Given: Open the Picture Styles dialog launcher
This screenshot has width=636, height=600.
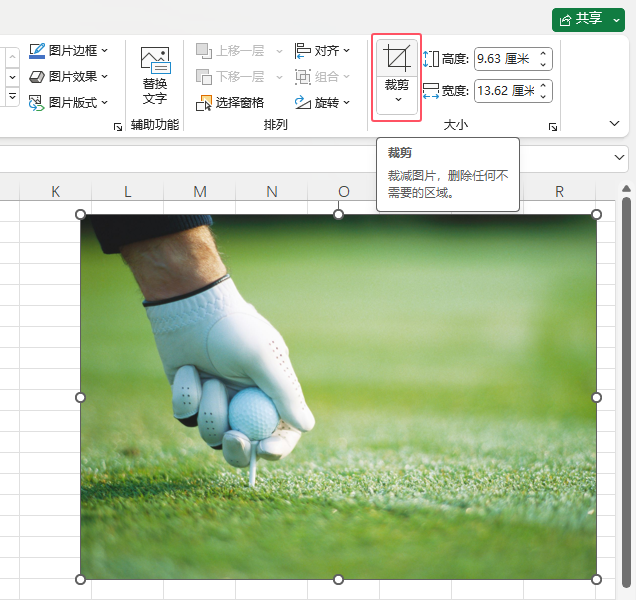Looking at the screenshot, I should click(x=118, y=127).
